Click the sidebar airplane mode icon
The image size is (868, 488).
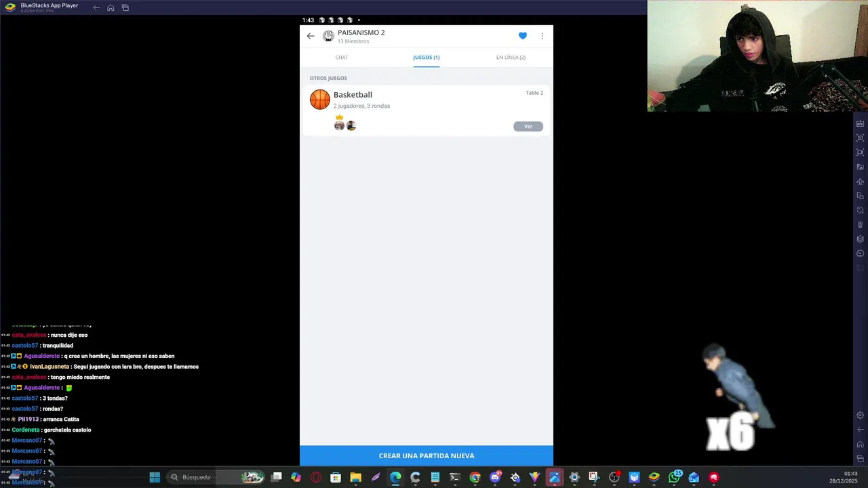point(861,182)
